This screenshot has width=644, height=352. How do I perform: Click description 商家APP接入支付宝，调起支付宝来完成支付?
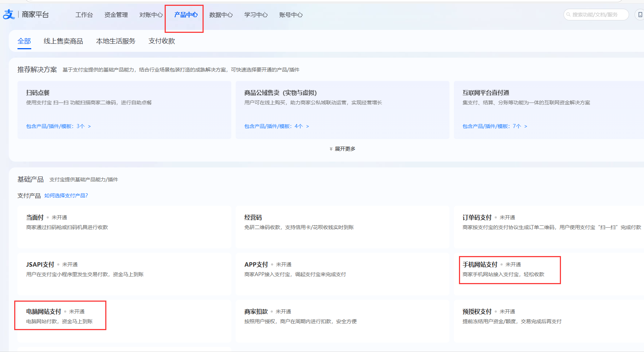click(295, 274)
